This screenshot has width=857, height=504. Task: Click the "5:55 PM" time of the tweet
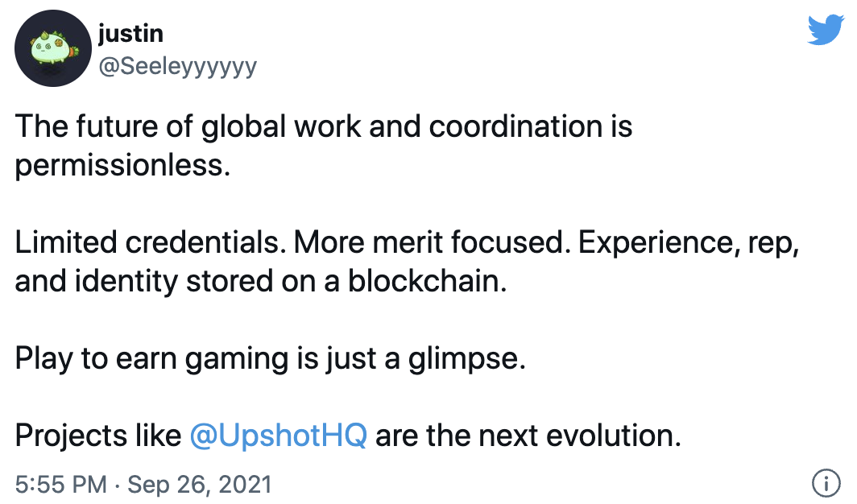pos(60,484)
